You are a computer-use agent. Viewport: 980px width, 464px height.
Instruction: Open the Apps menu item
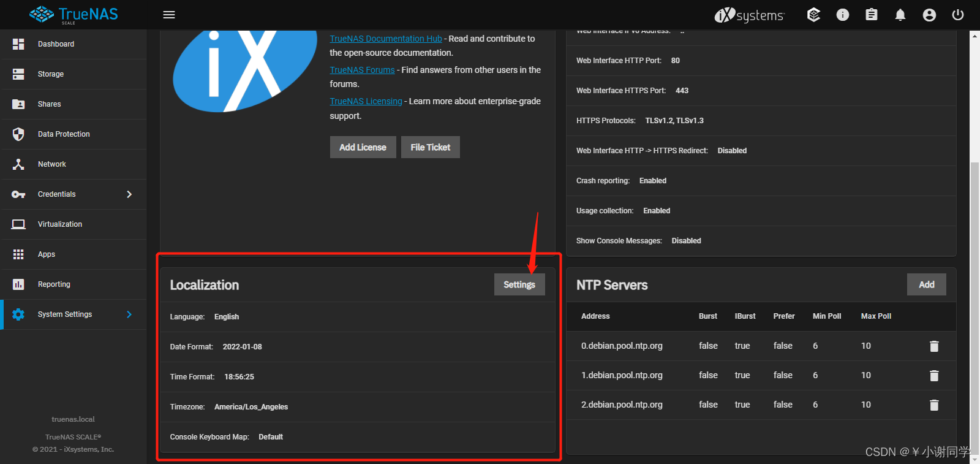click(73, 254)
